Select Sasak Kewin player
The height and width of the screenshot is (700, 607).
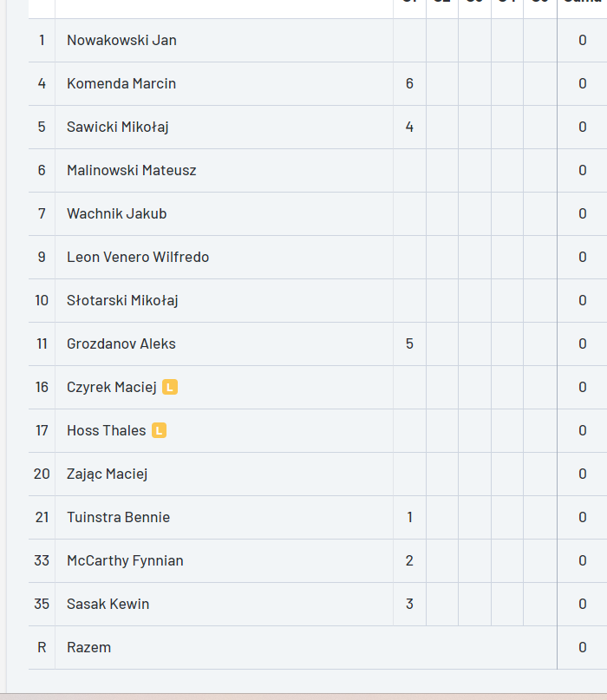(x=108, y=604)
